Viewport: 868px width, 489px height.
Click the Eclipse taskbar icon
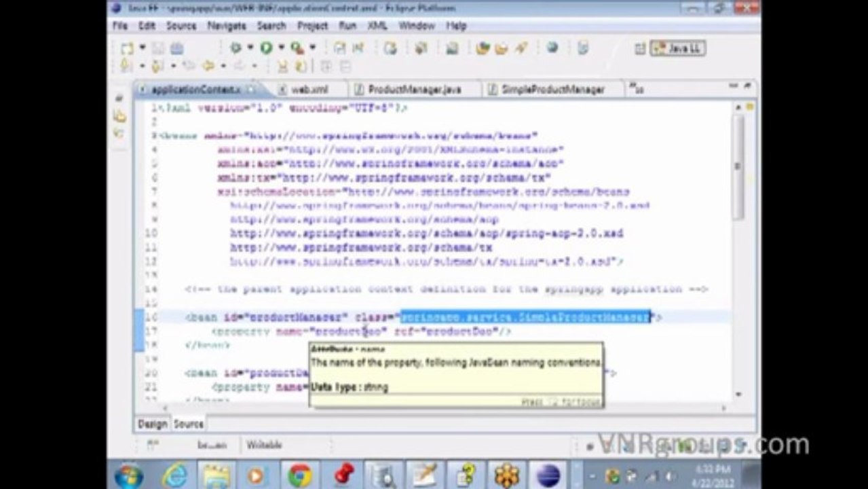[547, 475]
